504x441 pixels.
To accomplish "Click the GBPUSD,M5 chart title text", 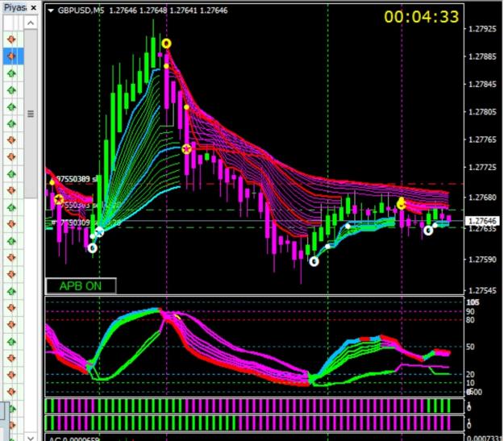I will 81,10.
